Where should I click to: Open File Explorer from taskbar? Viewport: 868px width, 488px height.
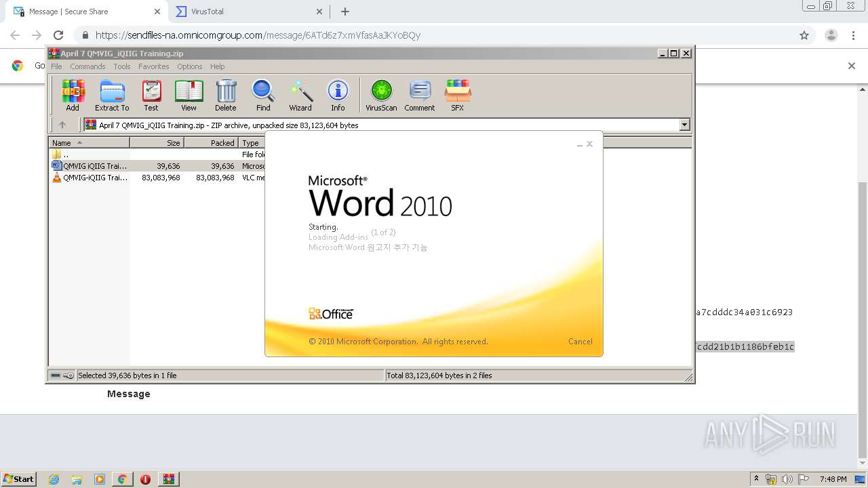77,479
